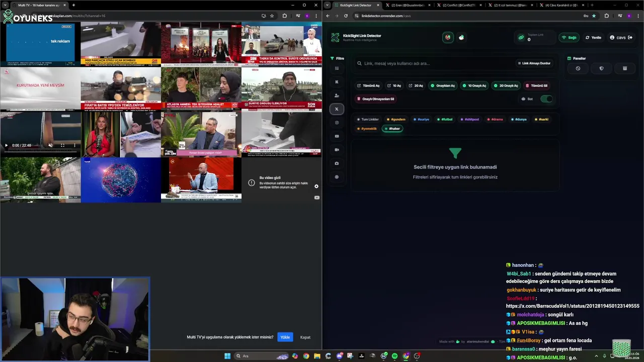644x362 pixels.
Task: Click the Yenile refresh button
Action: 593,38
